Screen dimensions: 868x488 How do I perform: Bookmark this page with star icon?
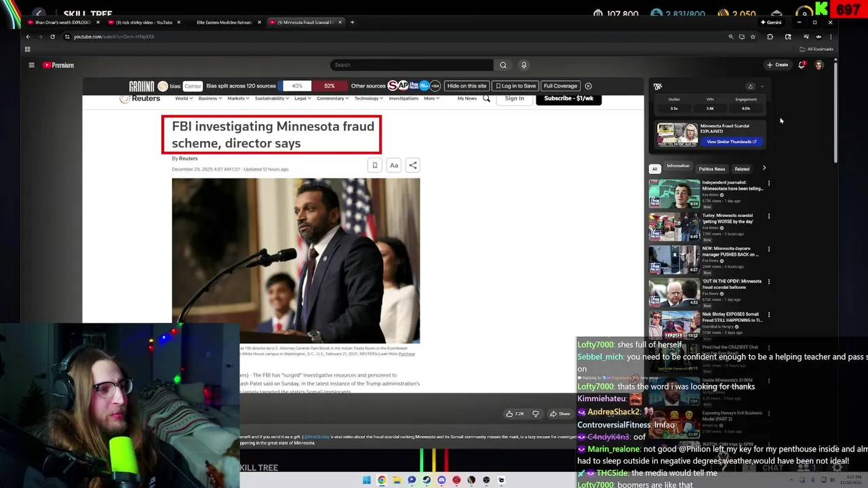[753, 37]
